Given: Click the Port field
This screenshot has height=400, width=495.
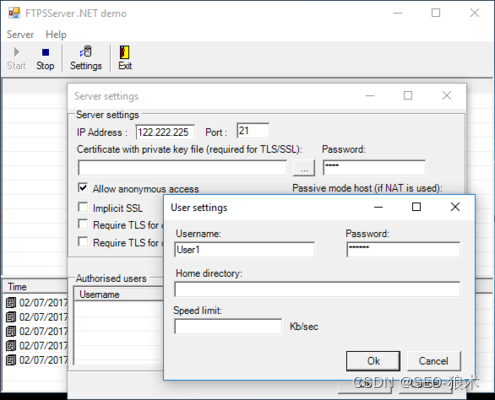Looking at the screenshot, I should [x=253, y=130].
